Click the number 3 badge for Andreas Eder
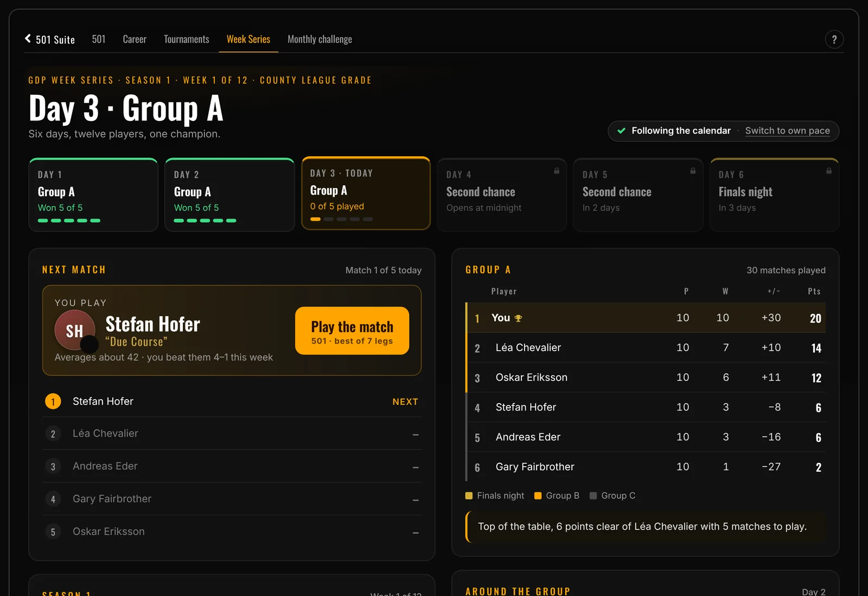Image resolution: width=868 pixels, height=596 pixels. tap(53, 466)
